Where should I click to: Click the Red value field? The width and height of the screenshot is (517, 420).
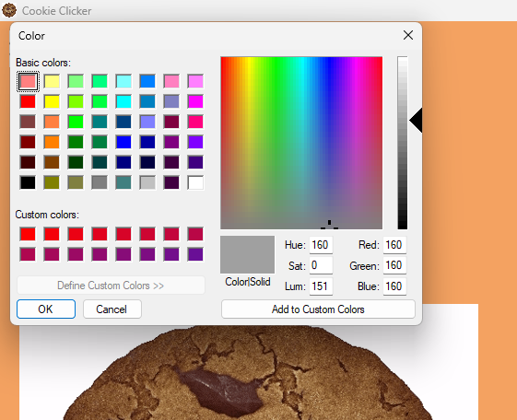pos(394,245)
